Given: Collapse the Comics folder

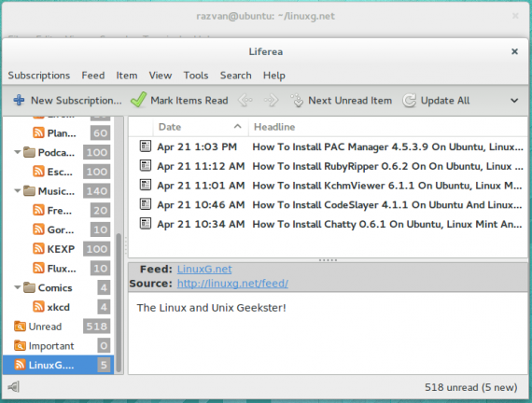Looking at the screenshot, I should tap(18, 287).
